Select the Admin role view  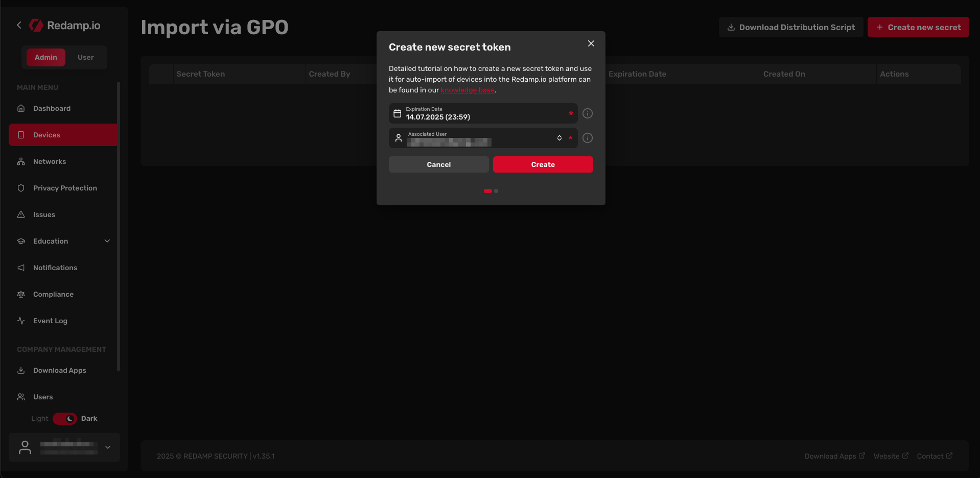[x=46, y=57]
